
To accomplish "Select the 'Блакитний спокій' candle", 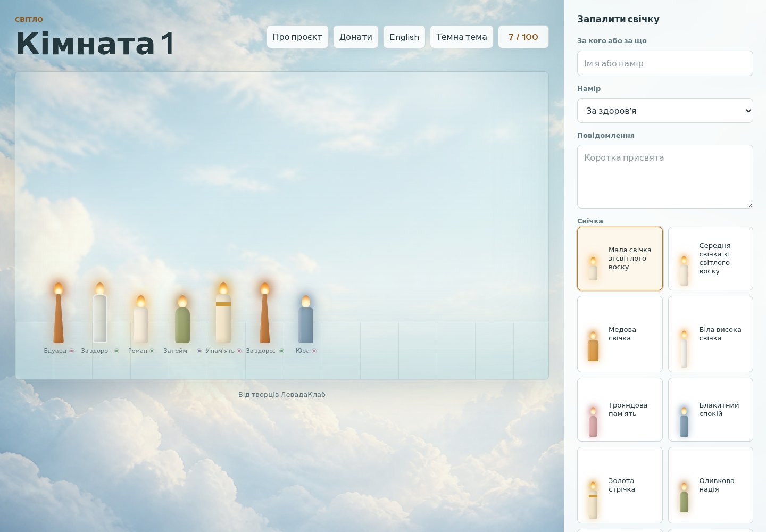I will pos(711,410).
